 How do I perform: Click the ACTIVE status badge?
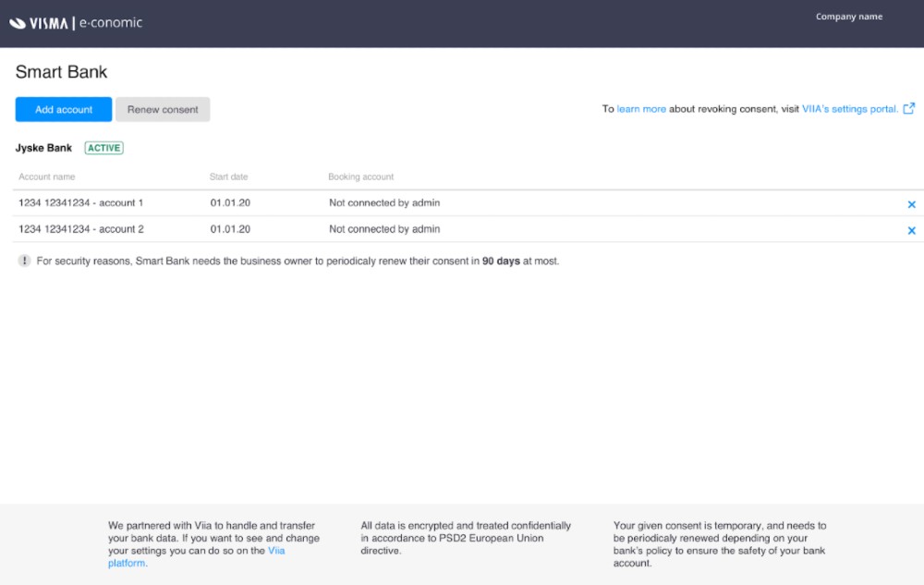103,148
